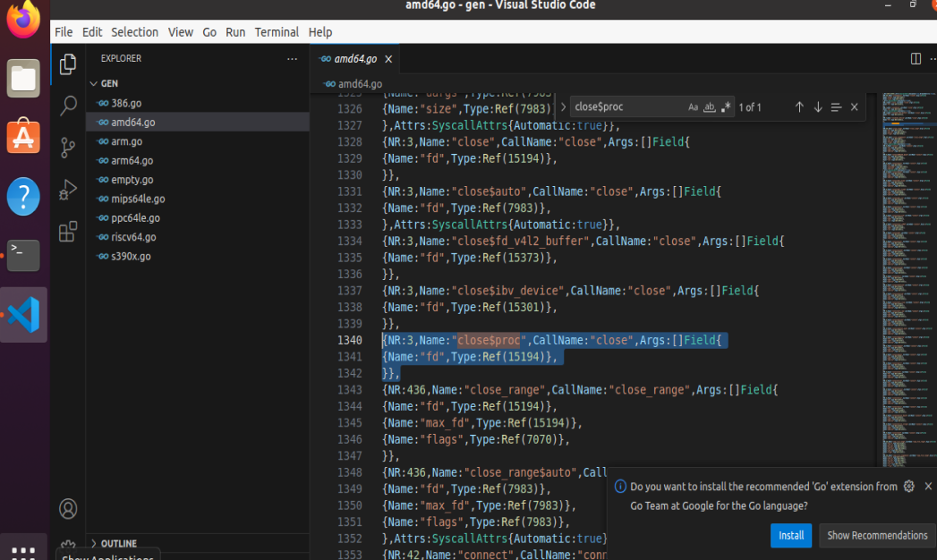This screenshot has width=937, height=560.
Task: Split the editor to the right
Action: click(916, 59)
